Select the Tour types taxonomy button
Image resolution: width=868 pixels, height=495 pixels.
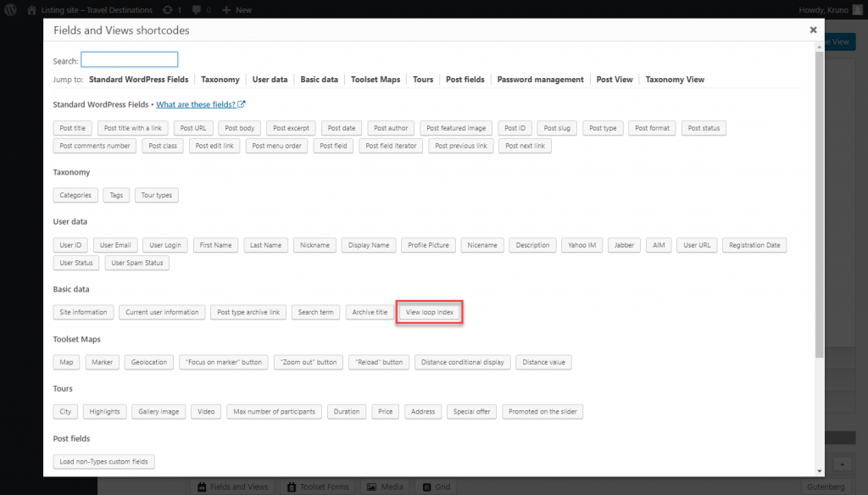157,195
